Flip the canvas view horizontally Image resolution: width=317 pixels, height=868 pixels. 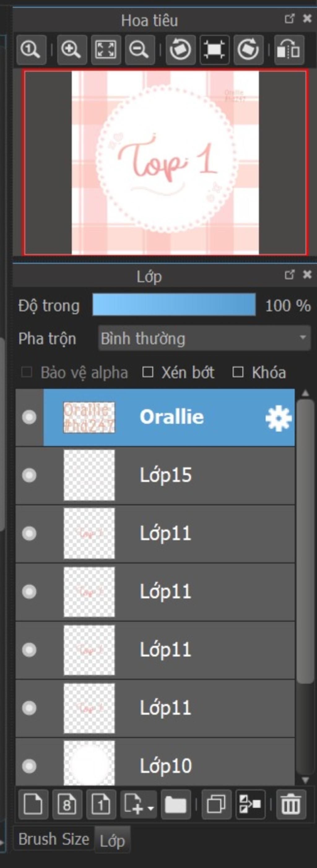289,50
